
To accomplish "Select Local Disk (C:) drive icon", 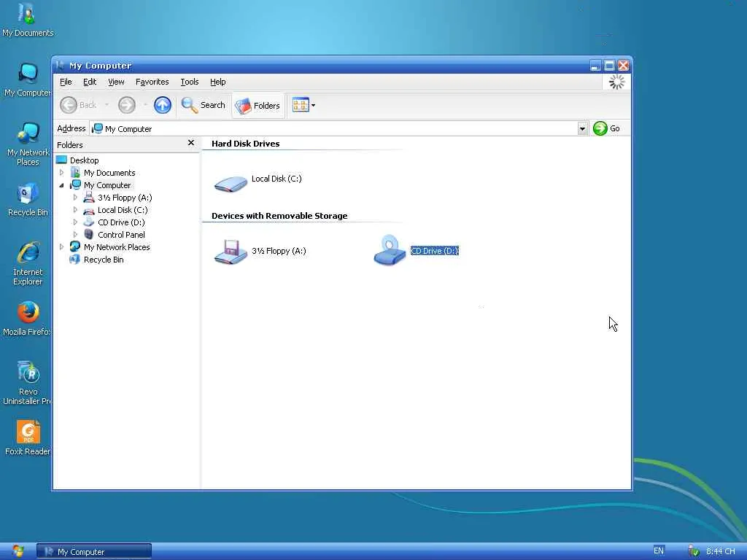I will (x=231, y=183).
